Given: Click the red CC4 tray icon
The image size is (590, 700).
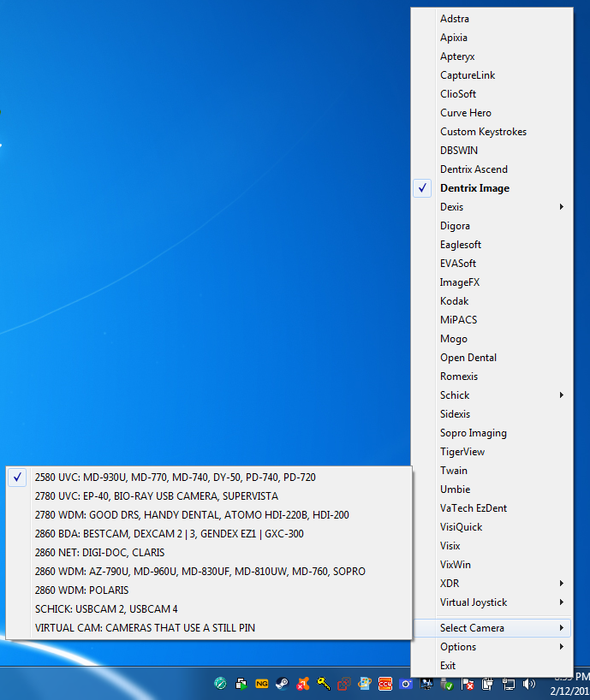Looking at the screenshot, I should (385, 684).
